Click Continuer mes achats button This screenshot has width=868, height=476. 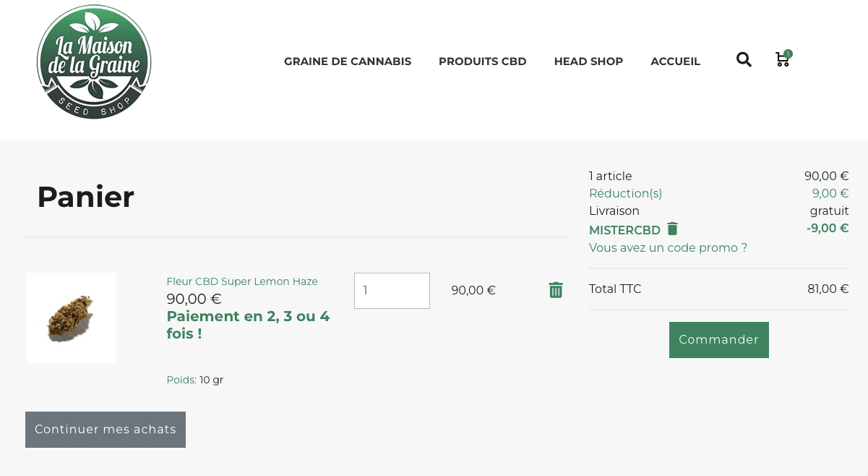[x=106, y=430]
